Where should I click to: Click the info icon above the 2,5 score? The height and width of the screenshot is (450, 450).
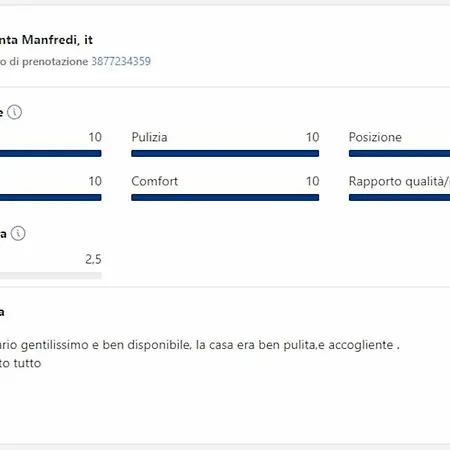tap(18, 233)
